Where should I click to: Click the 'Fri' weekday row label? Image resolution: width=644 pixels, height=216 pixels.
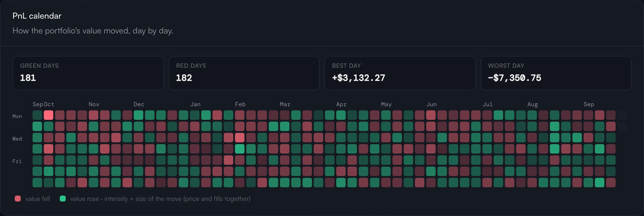tap(17, 161)
